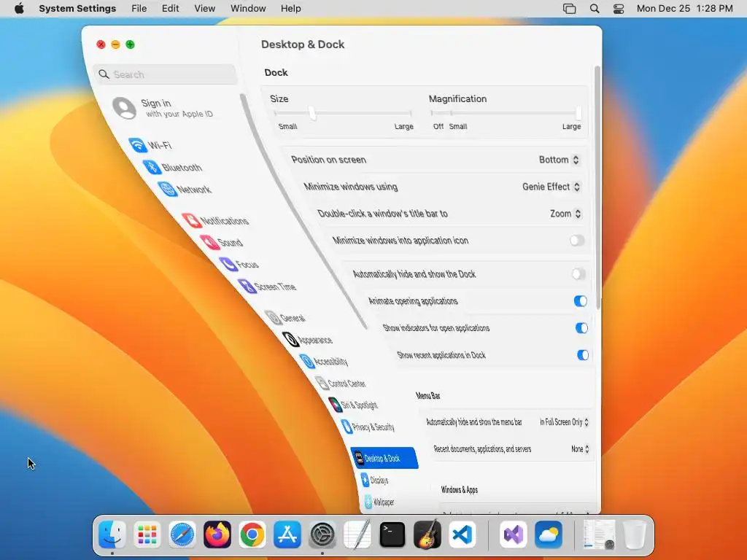
Task: Open Position on screen dropdown
Action: 559,160
